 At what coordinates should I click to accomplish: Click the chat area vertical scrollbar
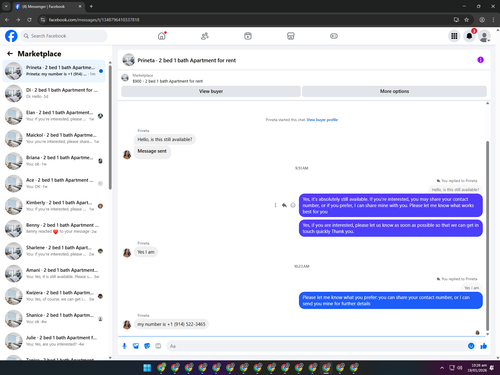487,235
